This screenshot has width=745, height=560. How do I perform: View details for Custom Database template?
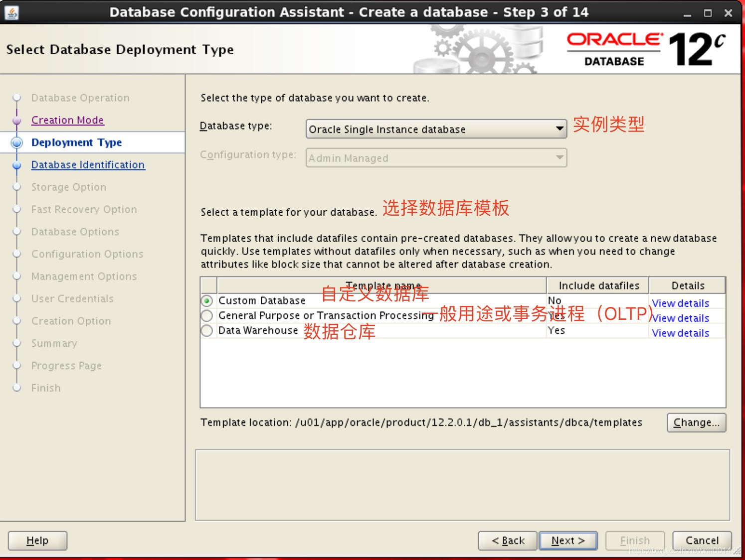(680, 303)
